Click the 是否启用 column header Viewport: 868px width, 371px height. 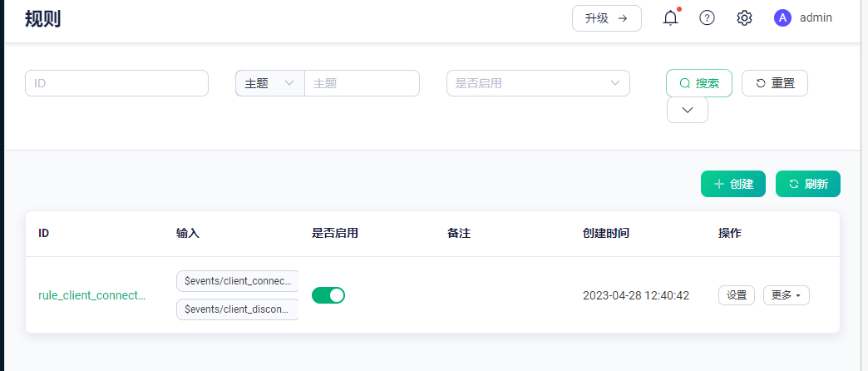tap(335, 233)
